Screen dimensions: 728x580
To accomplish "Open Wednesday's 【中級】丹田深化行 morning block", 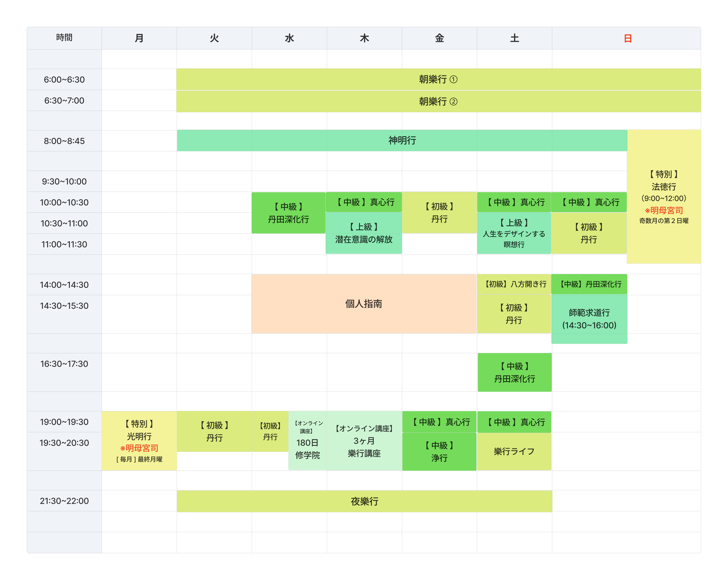I will point(288,213).
